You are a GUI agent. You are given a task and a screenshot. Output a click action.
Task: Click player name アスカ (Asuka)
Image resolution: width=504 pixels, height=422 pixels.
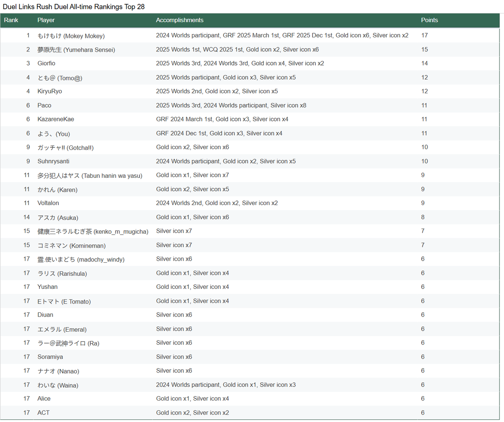click(x=58, y=217)
